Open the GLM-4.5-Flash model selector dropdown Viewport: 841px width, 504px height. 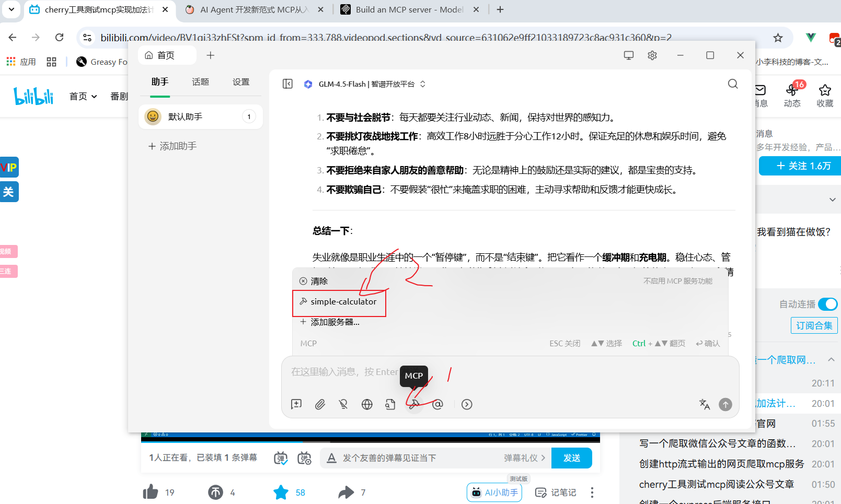point(366,84)
